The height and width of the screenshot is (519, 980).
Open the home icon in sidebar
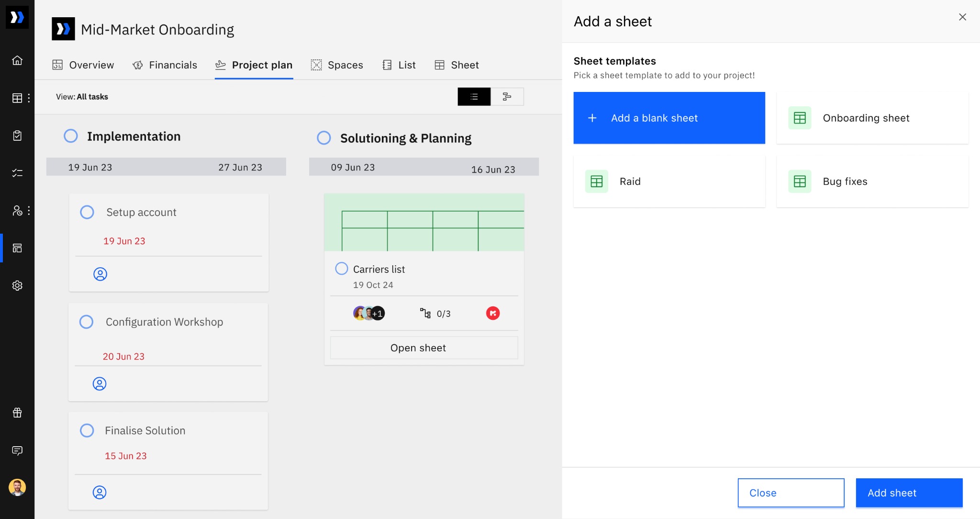pos(17,60)
